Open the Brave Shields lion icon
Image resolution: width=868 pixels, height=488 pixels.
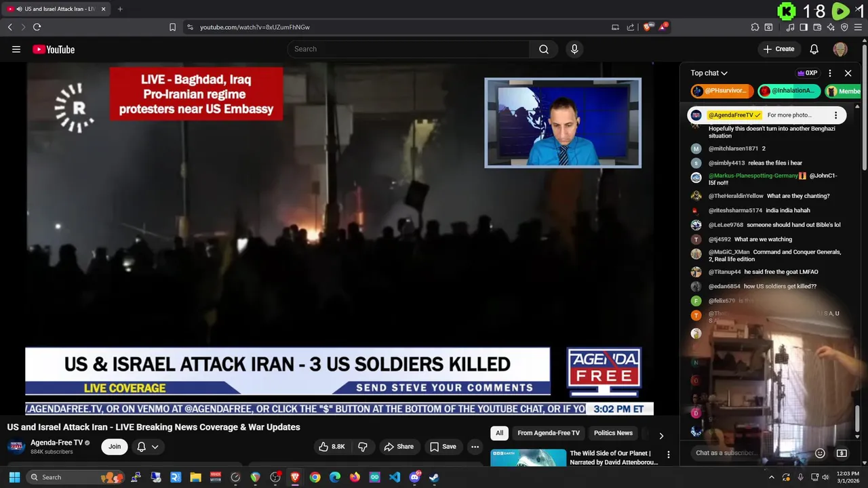click(647, 27)
